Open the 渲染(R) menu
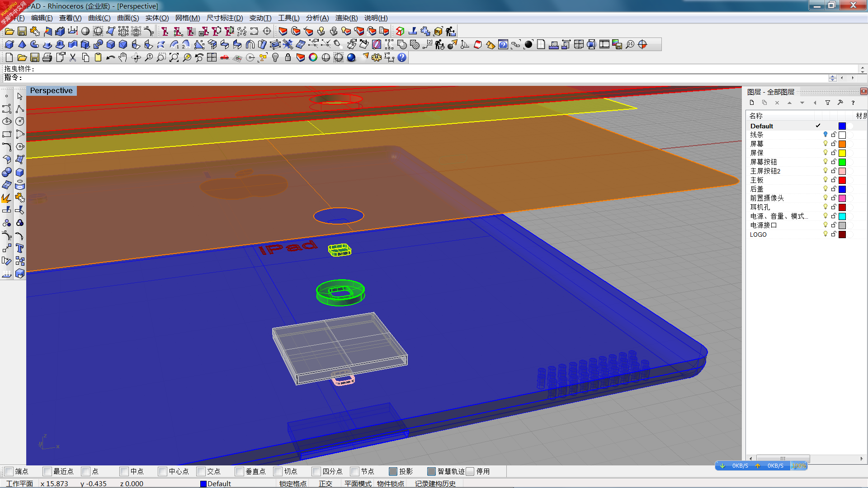This screenshot has width=868, height=488. click(346, 18)
